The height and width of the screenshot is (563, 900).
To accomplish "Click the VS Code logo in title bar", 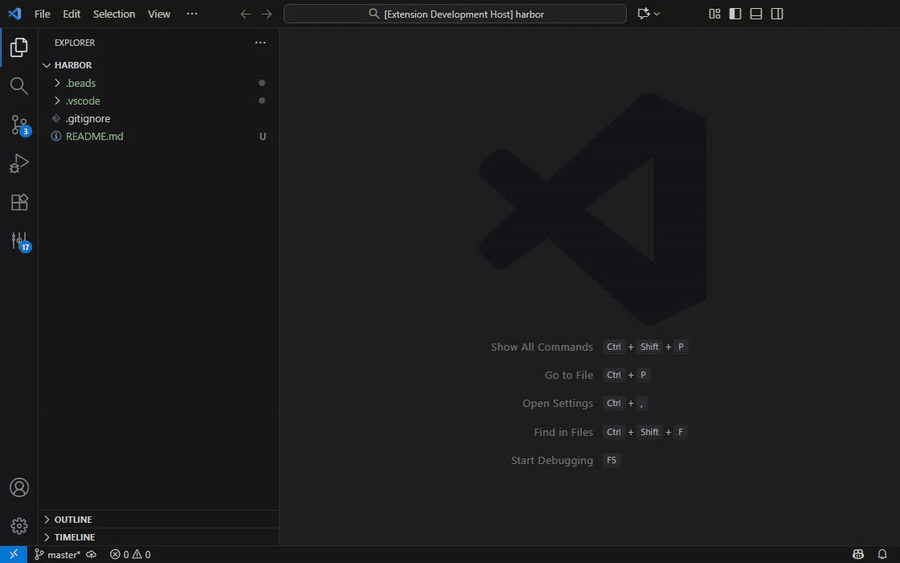I will click(14, 14).
